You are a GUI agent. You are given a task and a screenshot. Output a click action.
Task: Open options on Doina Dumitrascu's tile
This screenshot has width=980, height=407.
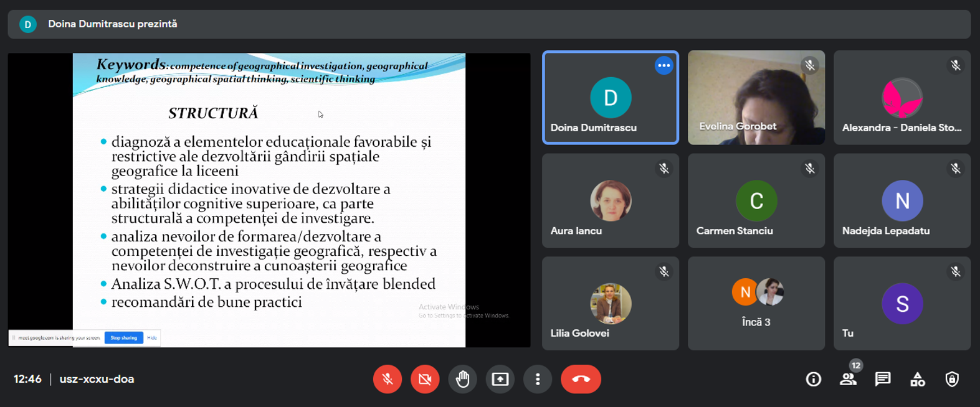point(664,65)
